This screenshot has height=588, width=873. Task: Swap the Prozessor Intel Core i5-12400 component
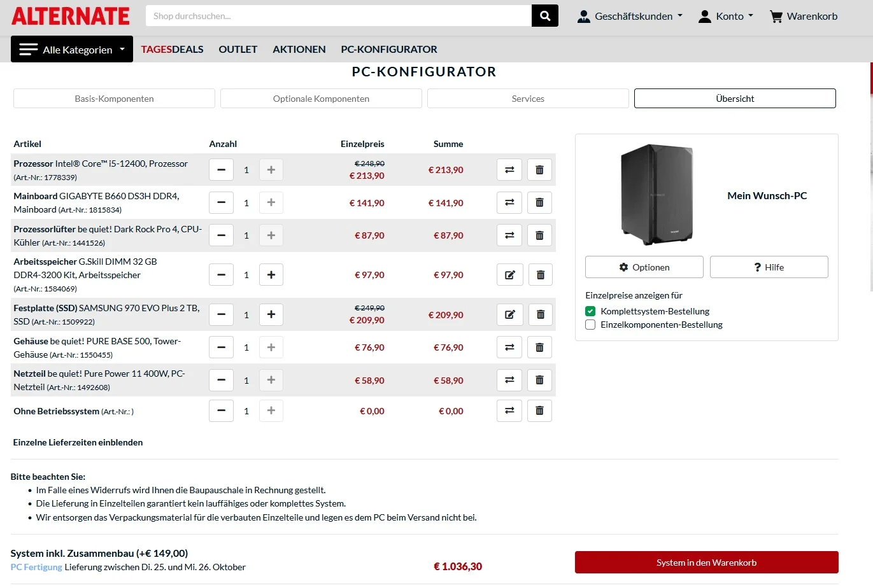click(x=509, y=170)
